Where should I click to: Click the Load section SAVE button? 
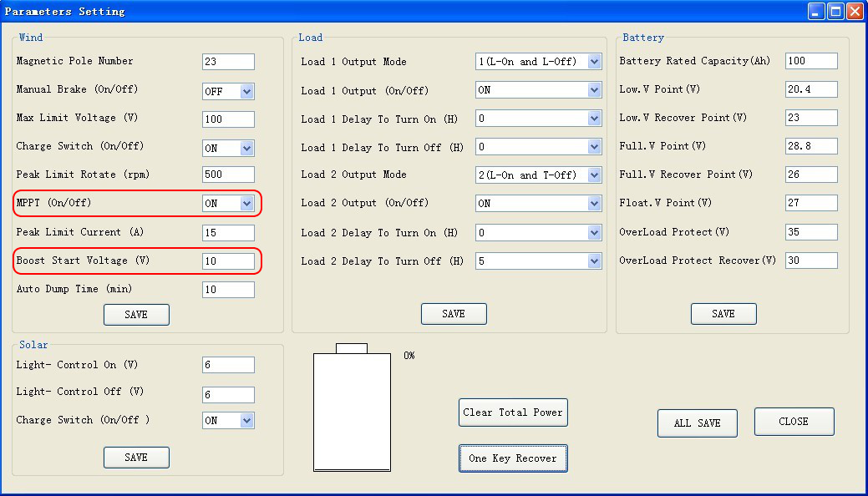click(454, 314)
